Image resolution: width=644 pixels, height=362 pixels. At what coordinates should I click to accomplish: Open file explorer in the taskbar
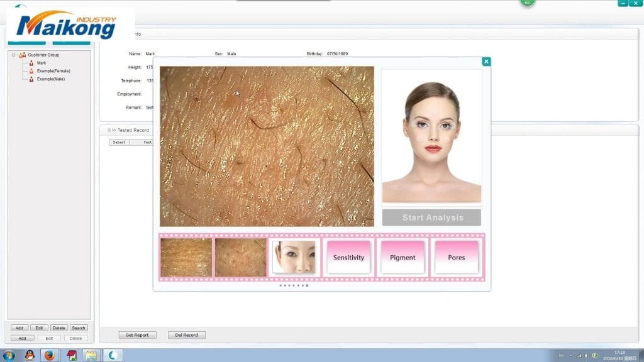pyautogui.click(x=91, y=356)
